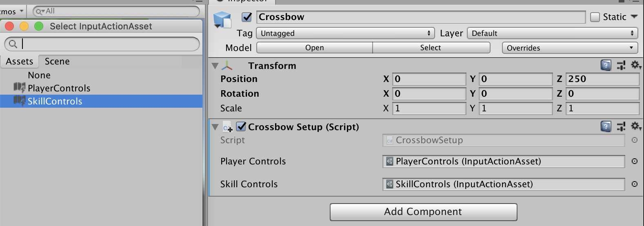Enable the Static checkbox
The image size is (644, 226).
pyautogui.click(x=595, y=17)
